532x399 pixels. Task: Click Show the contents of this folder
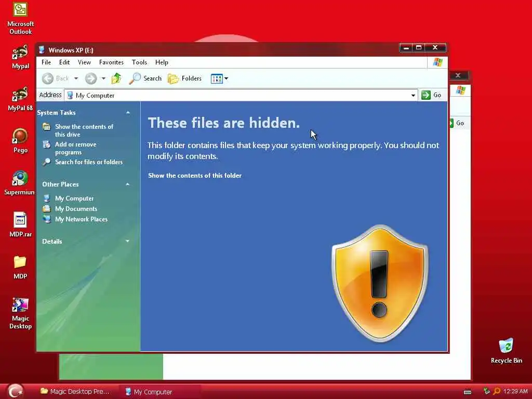pyautogui.click(x=195, y=176)
